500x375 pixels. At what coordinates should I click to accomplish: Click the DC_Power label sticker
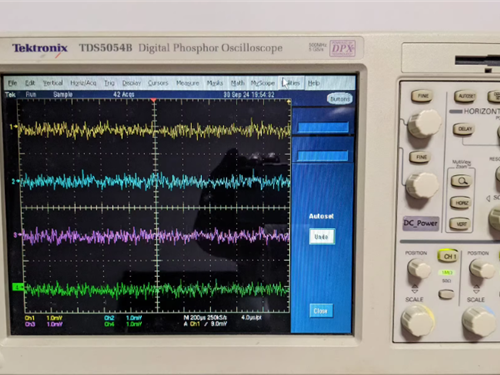click(x=421, y=223)
